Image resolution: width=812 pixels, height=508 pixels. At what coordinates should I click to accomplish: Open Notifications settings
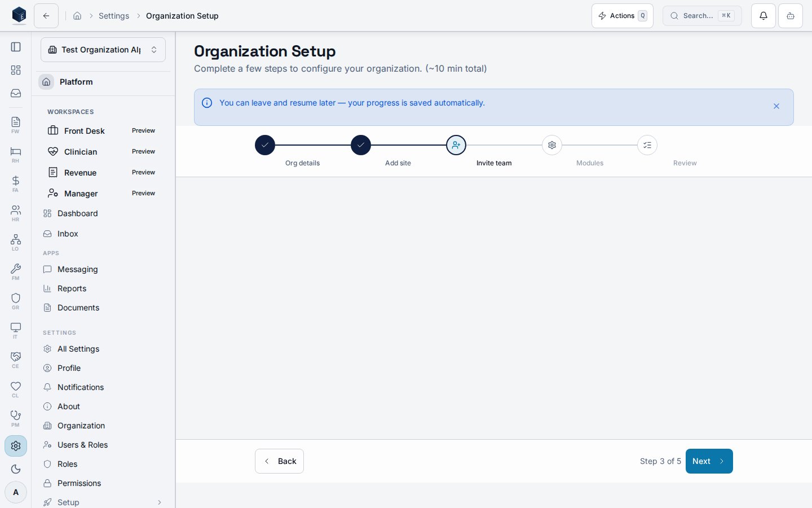coord(103,387)
